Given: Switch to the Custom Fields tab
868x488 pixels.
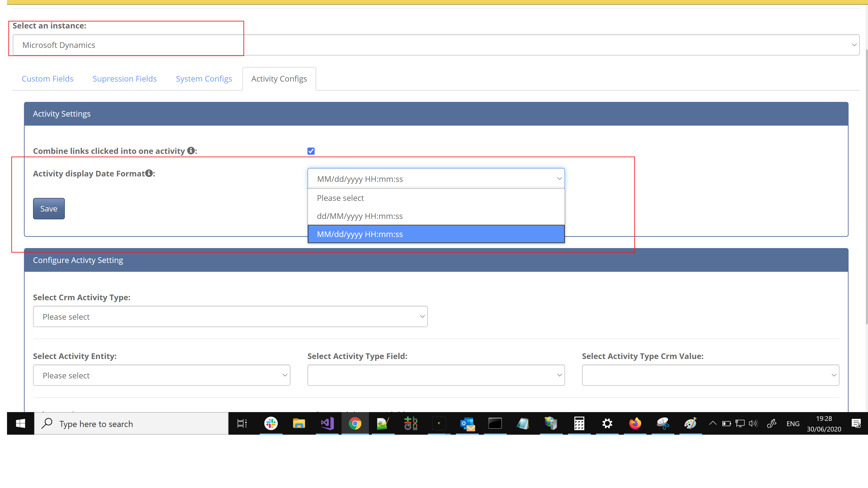Looking at the screenshot, I should tap(47, 78).
